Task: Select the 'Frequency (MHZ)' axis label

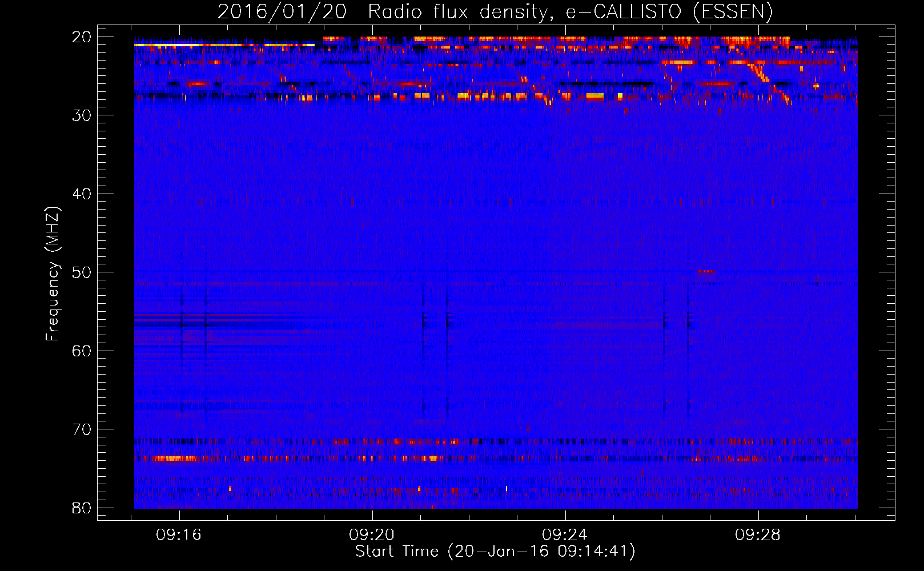Action: coord(53,274)
